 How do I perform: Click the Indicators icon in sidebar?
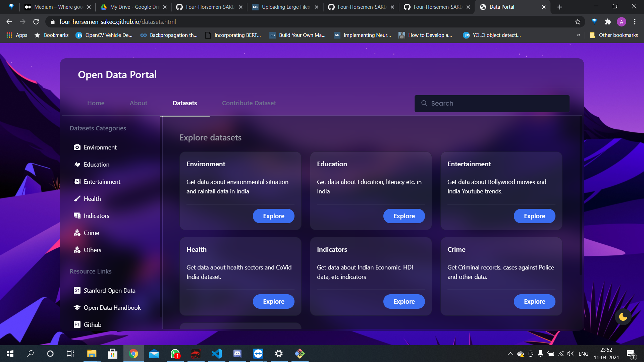click(77, 216)
